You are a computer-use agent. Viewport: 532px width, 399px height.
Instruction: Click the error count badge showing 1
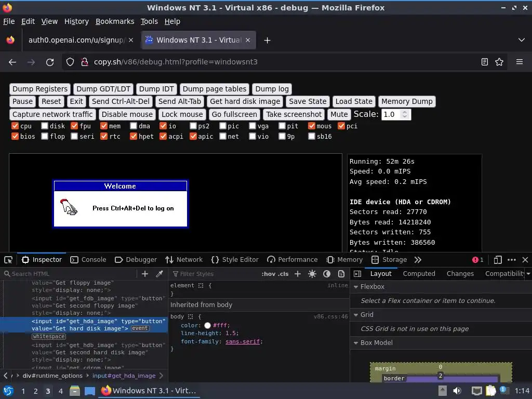tap(478, 260)
